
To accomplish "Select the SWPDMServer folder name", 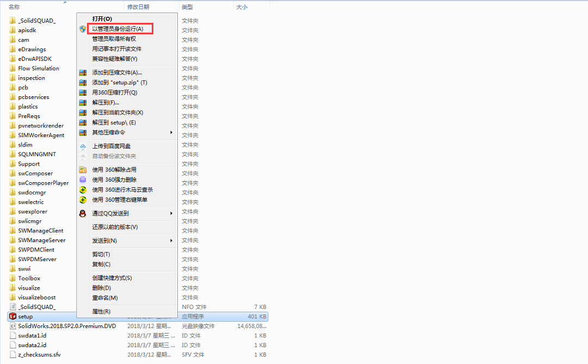I will pyautogui.click(x=38, y=260).
